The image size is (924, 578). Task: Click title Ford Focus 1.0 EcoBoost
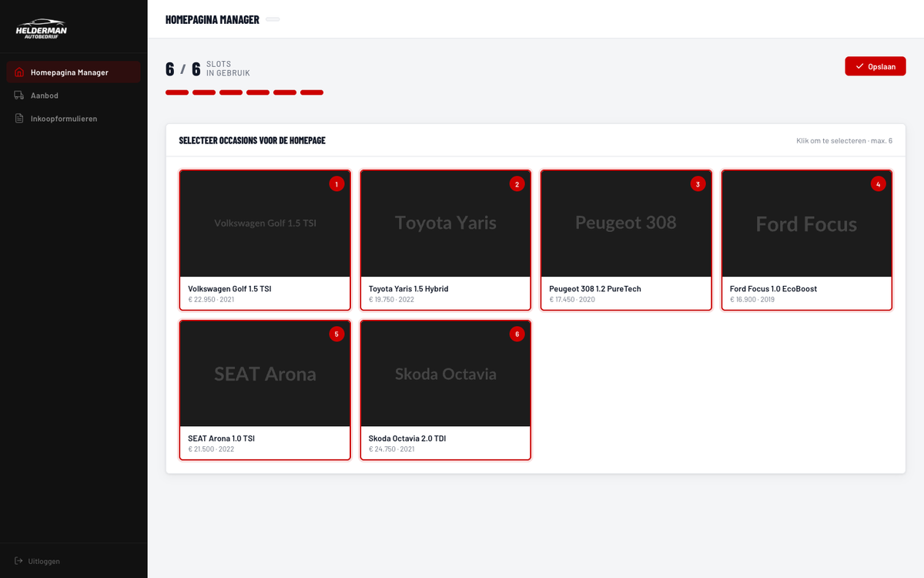pyautogui.click(x=773, y=289)
